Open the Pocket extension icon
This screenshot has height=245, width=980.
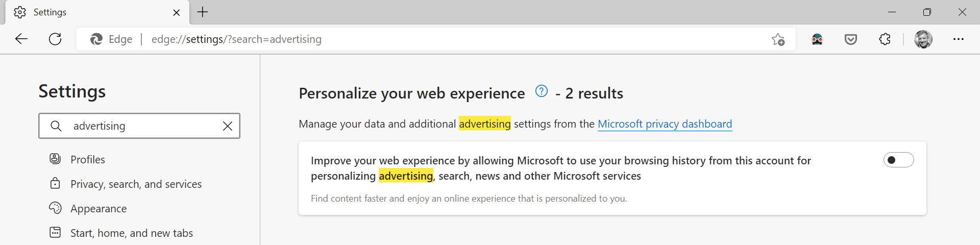coord(850,39)
